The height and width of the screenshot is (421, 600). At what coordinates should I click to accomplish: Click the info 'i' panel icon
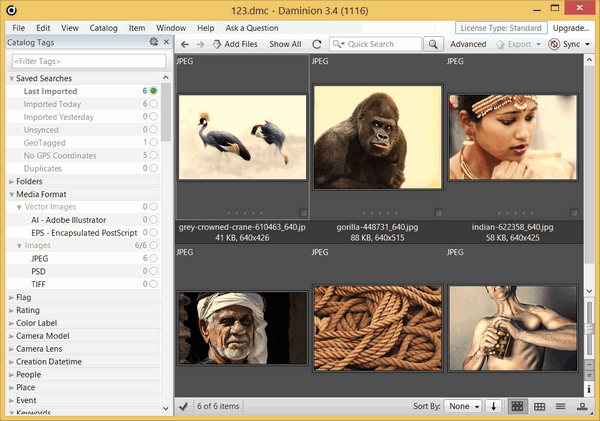(x=589, y=389)
